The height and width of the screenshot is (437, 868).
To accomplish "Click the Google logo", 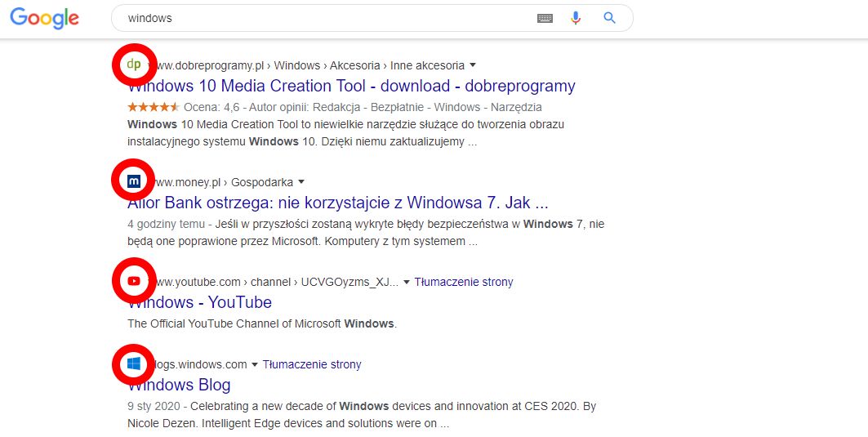I will click(x=44, y=19).
